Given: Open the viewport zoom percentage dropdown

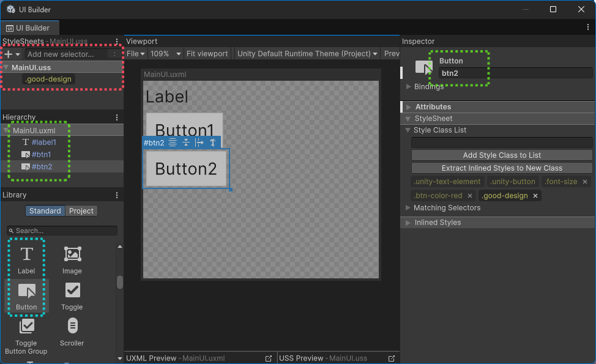Looking at the screenshot, I should pos(166,54).
